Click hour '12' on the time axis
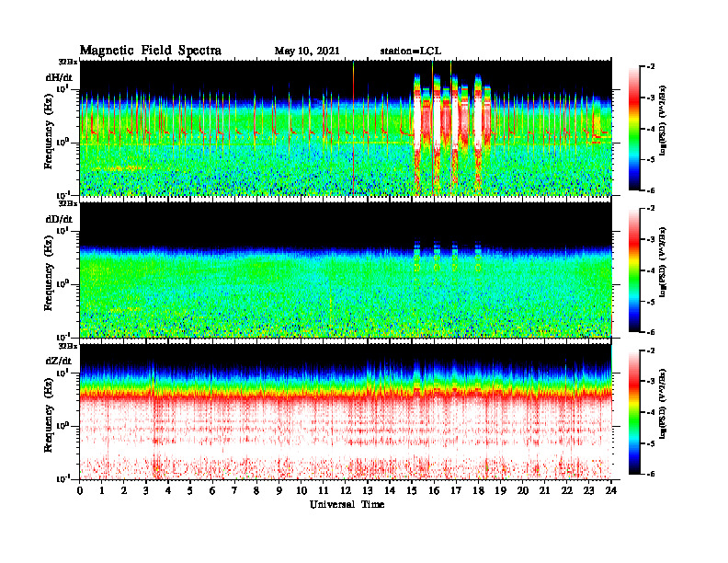728x563 pixels. pos(346,490)
